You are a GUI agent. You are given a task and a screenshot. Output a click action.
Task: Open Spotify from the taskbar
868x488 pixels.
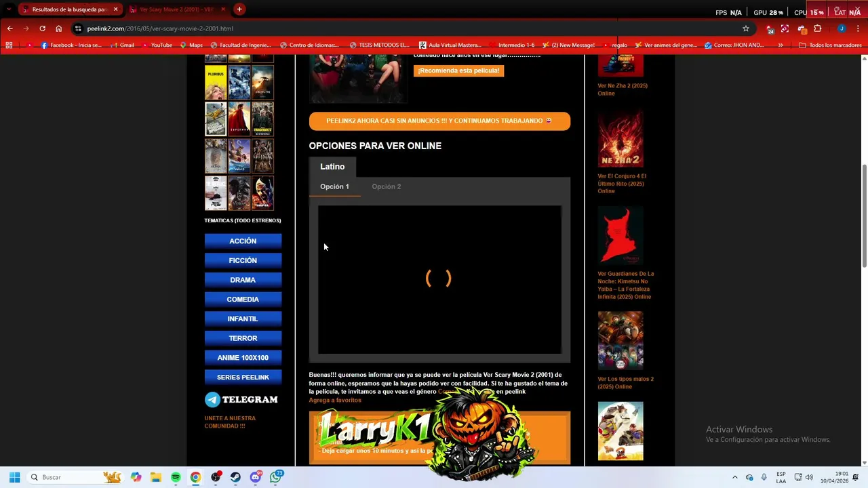(176, 477)
